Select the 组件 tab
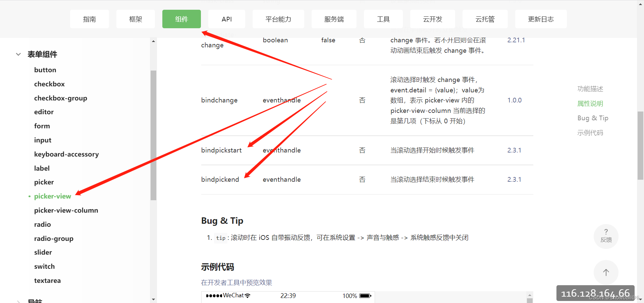644x303 pixels. (x=181, y=19)
